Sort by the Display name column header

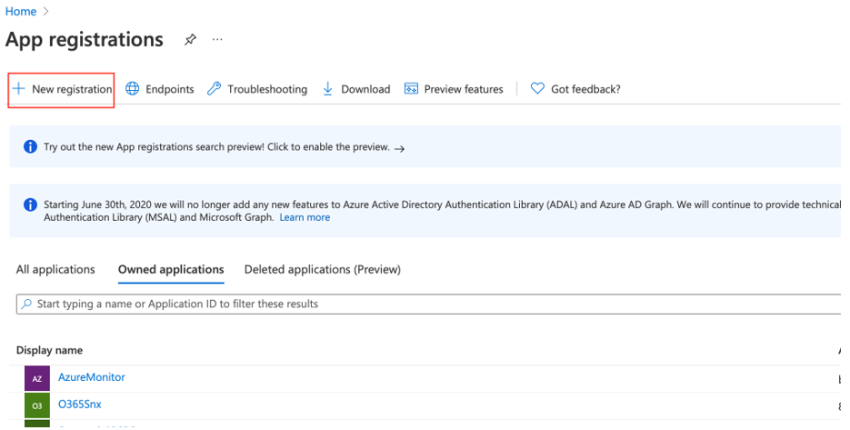point(49,350)
